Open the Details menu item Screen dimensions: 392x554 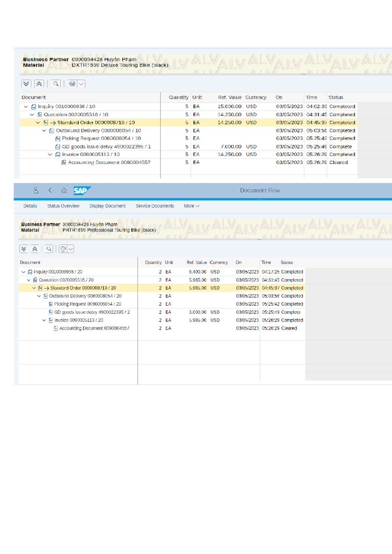coord(30,206)
